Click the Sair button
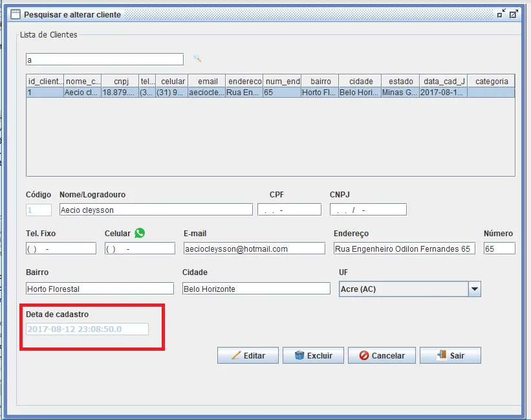Image resolution: width=531 pixels, height=420 pixels. (x=450, y=355)
